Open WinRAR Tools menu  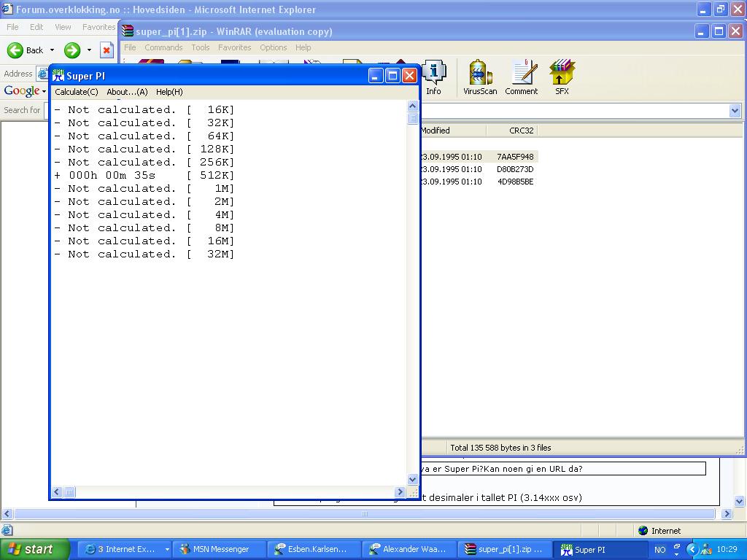[x=201, y=47]
